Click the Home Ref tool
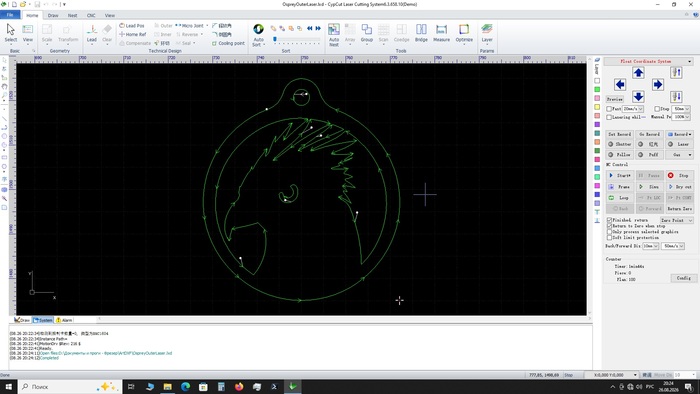Screen dimensions: 700x394 [x=133, y=34]
